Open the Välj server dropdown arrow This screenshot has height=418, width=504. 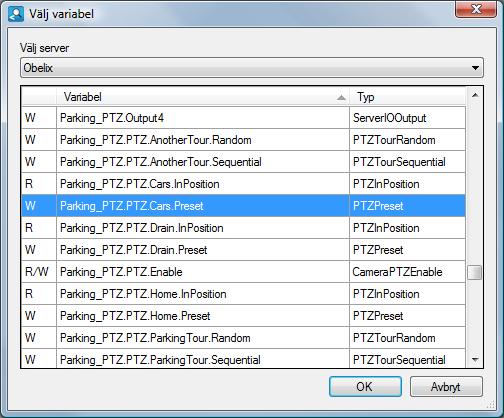[x=475, y=68]
